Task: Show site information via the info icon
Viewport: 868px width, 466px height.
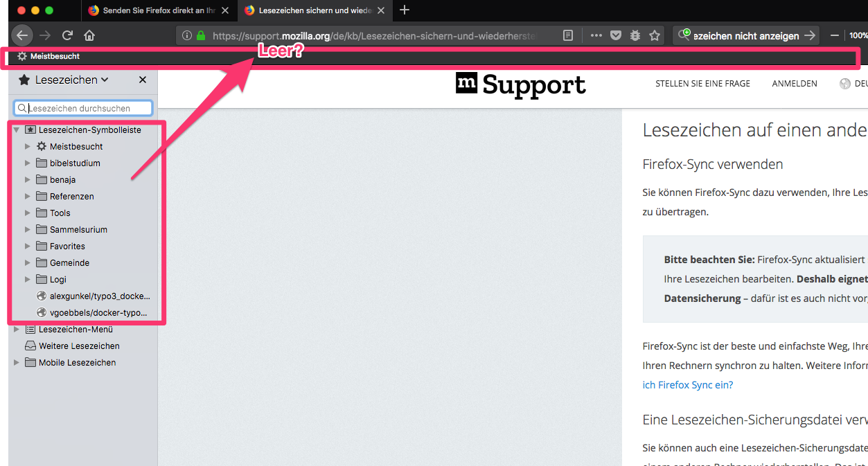Action: pos(186,35)
